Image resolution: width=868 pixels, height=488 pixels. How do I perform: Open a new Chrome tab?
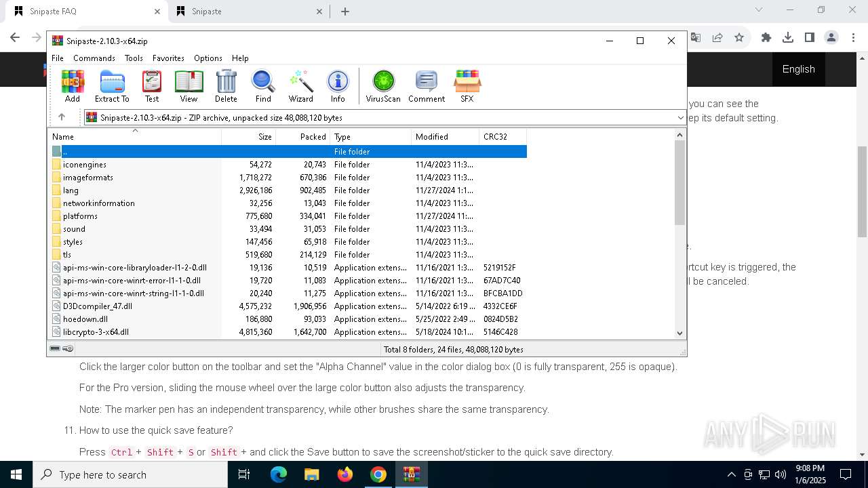(345, 12)
